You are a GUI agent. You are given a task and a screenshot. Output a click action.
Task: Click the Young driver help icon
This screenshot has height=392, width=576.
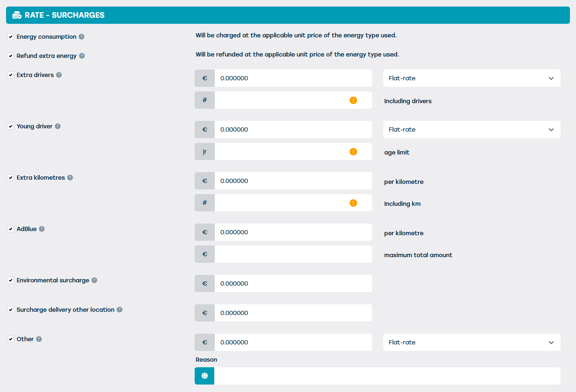point(58,126)
